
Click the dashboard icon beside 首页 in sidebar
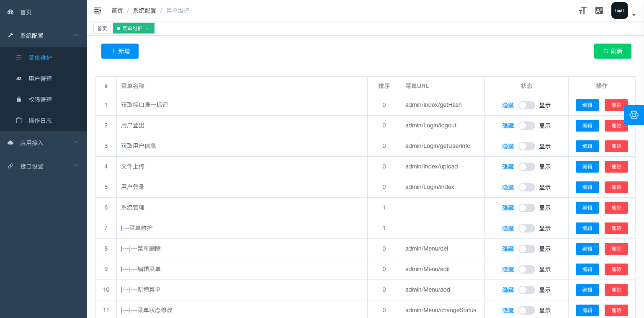click(11, 12)
